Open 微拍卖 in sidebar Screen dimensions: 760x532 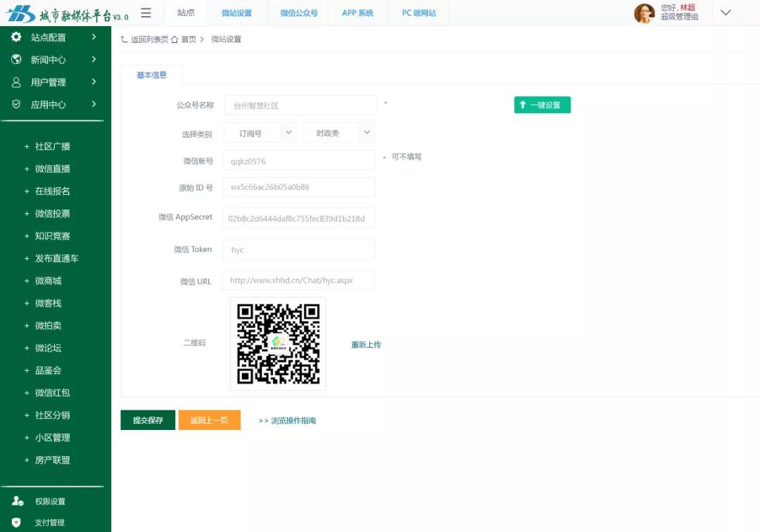tap(49, 326)
